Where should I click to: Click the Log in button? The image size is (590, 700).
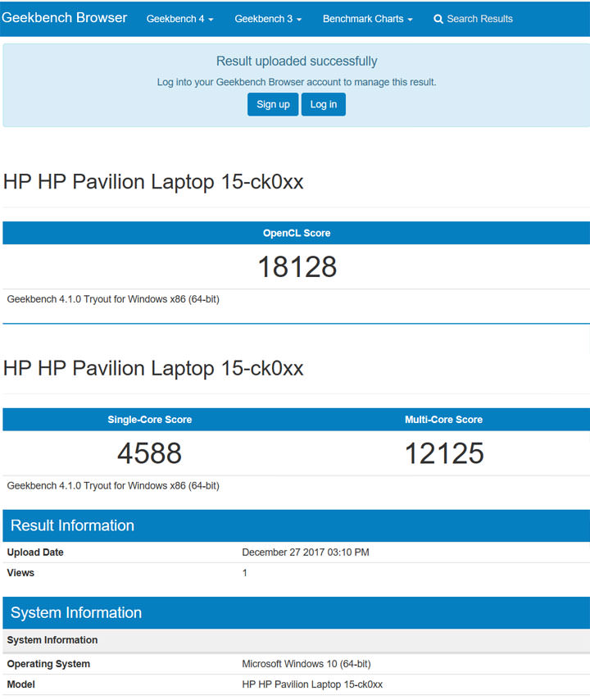point(324,104)
